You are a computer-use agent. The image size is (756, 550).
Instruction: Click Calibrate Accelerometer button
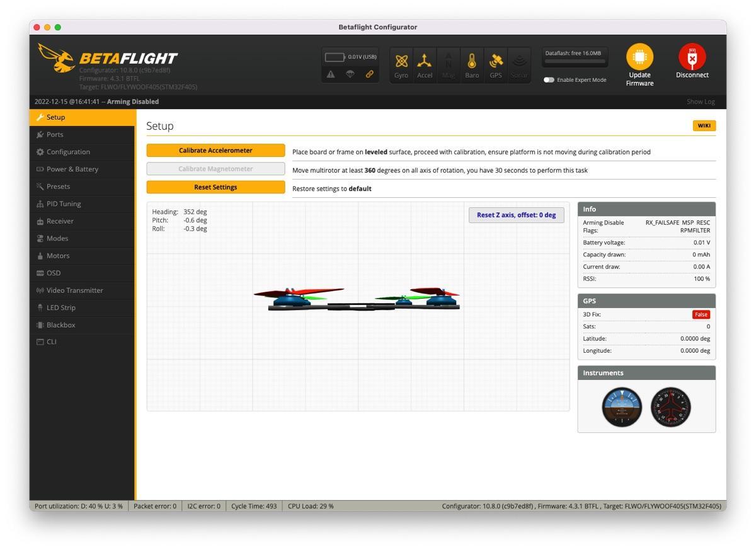pyautogui.click(x=215, y=151)
